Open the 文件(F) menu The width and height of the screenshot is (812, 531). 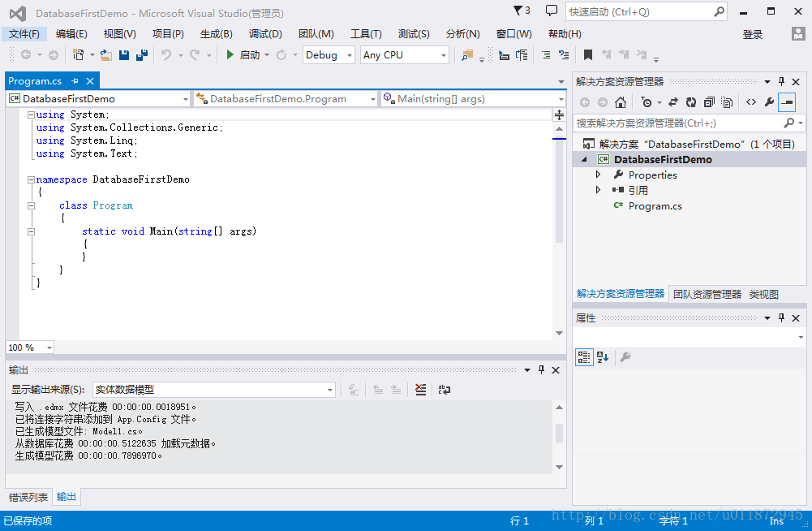(24, 34)
